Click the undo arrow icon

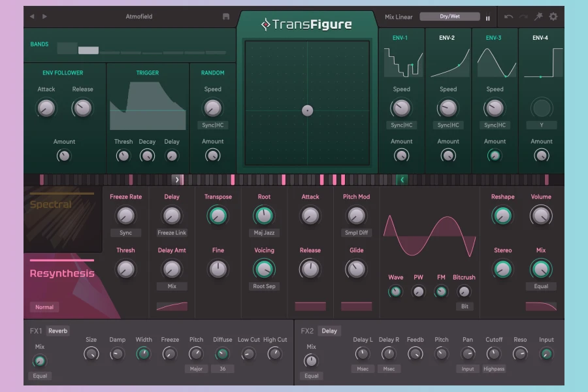[x=508, y=17]
